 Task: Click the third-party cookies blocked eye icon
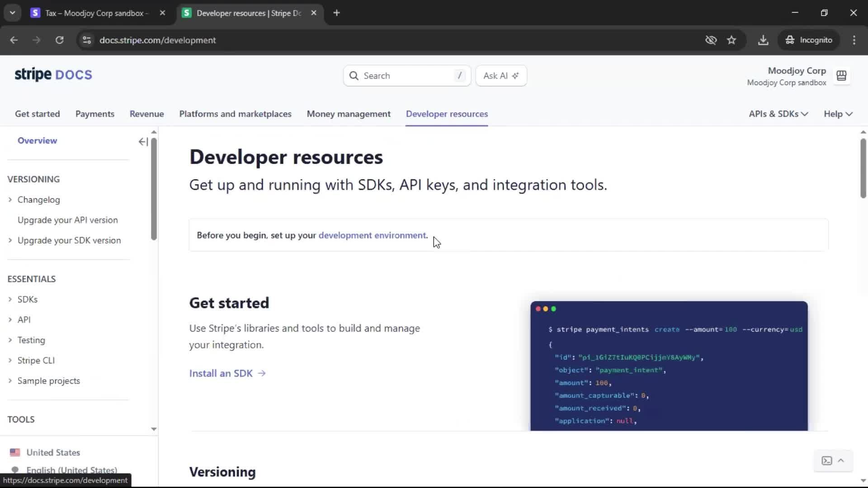pos(711,40)
